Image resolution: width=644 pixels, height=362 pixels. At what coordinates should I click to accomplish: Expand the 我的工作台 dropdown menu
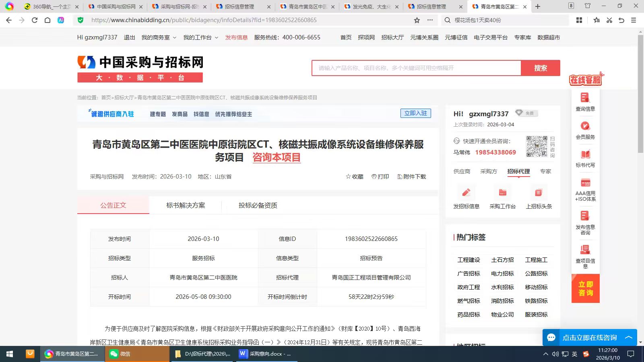pyautogui.click(x=200, y=37)
